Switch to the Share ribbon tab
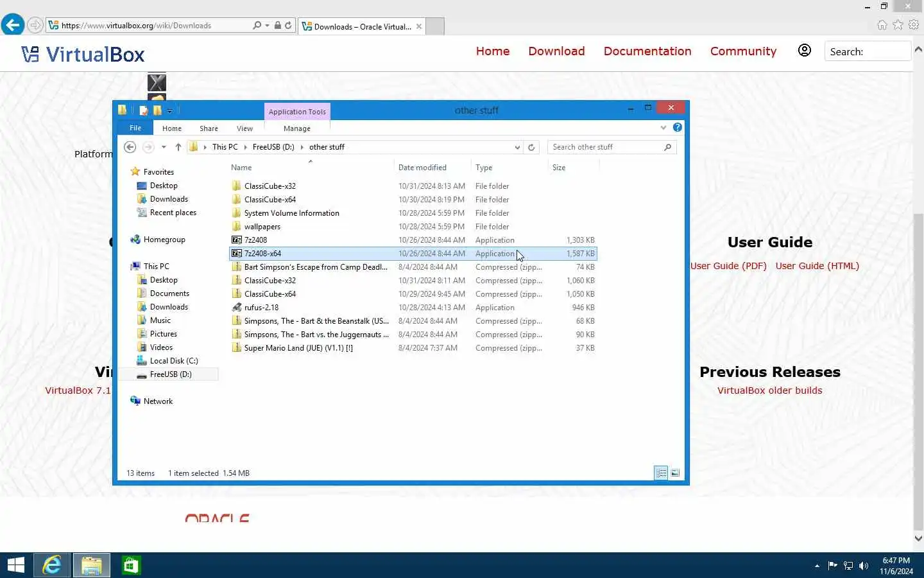The height and width of the screenshot is (578, 924). (209, 128)
